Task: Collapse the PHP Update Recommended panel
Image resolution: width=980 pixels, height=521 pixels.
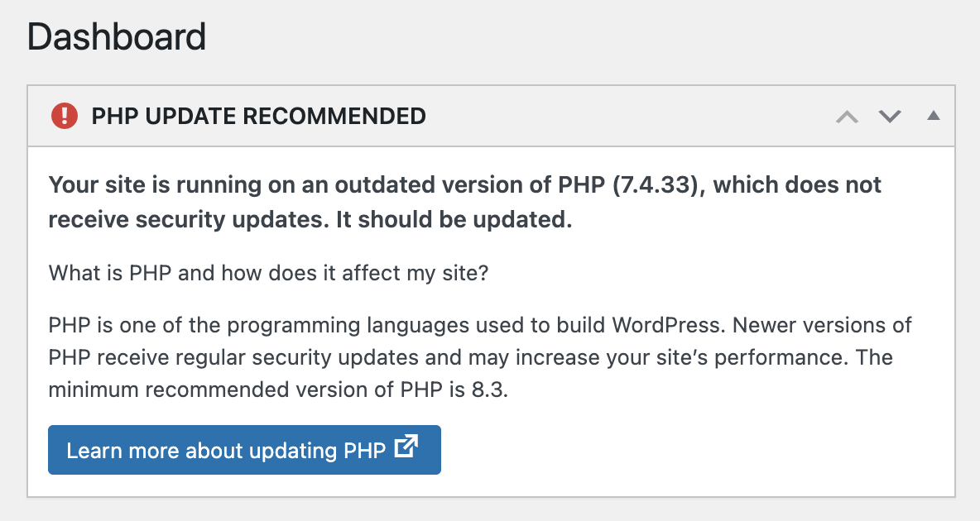Action: [x=934, y=116]
